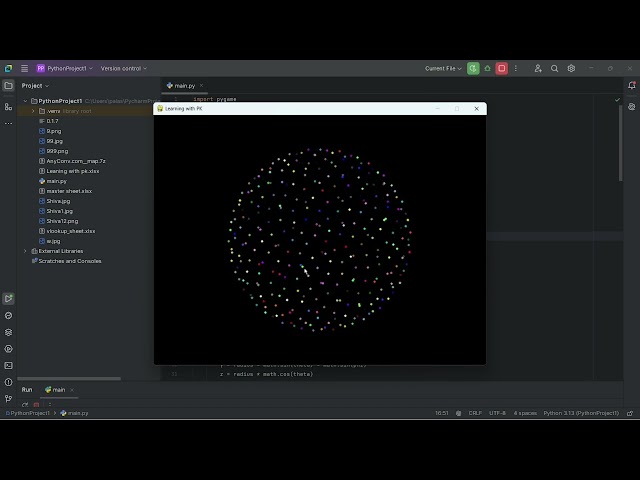This screenshot has height=480, width=640.
Task: Open the Version control dropdown
Action: point(124,69)
